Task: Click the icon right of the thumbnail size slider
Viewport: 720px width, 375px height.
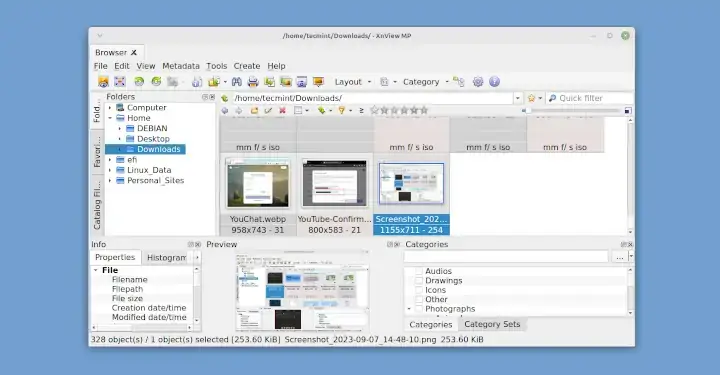Action: click(x=628, y=111)
